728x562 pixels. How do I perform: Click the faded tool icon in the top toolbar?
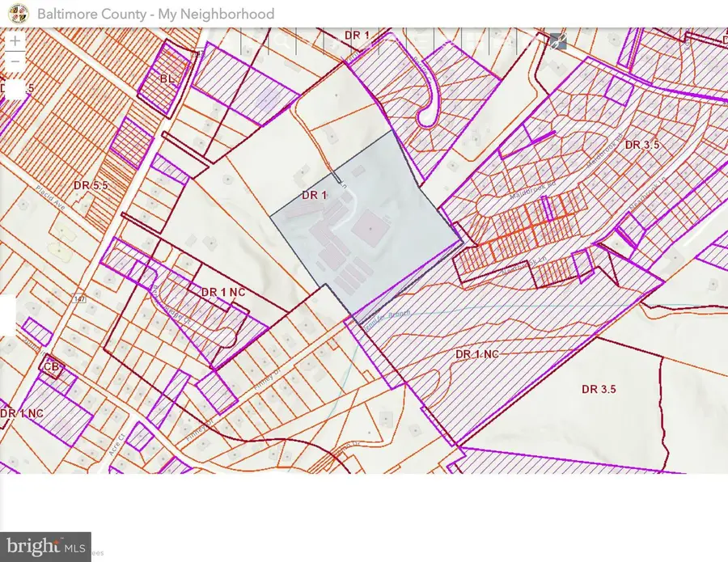pyautogui.click(x=558, y=41)
